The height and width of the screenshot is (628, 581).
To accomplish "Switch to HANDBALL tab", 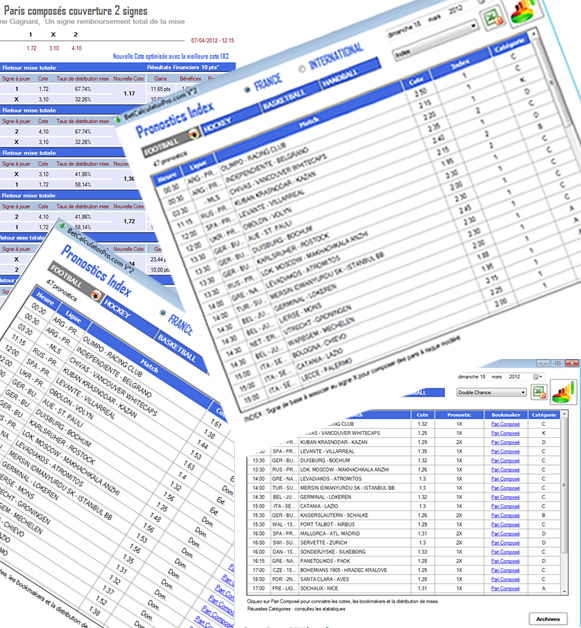I will pyautogui.click(x=349, y=74).
